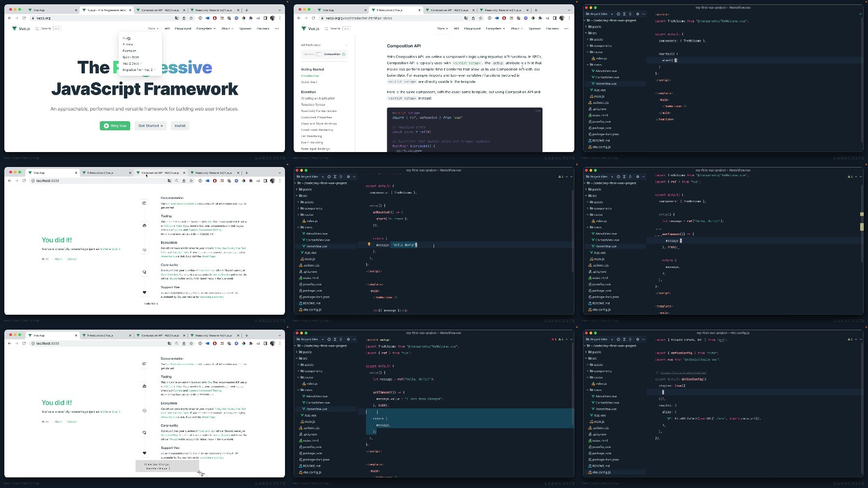The height and width of the screenshot is (488, 868).
Task: Open About link under You did it, Hello World page
Action: pos(58,259)
